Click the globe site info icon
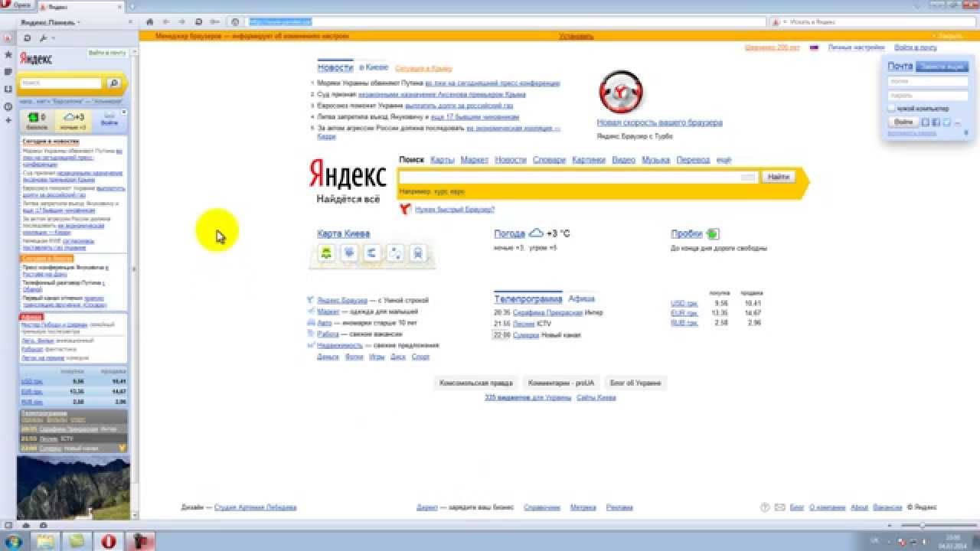 coord(236,22)
